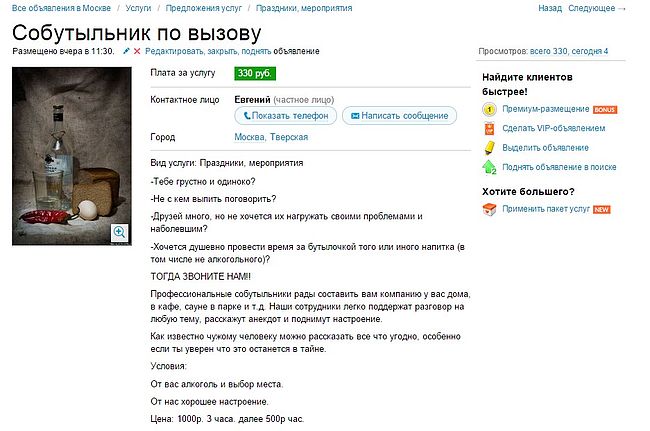Click the VIP badge icon
Image resolution: width=650 pixels, height=431 pixels.
click(489, 128)
